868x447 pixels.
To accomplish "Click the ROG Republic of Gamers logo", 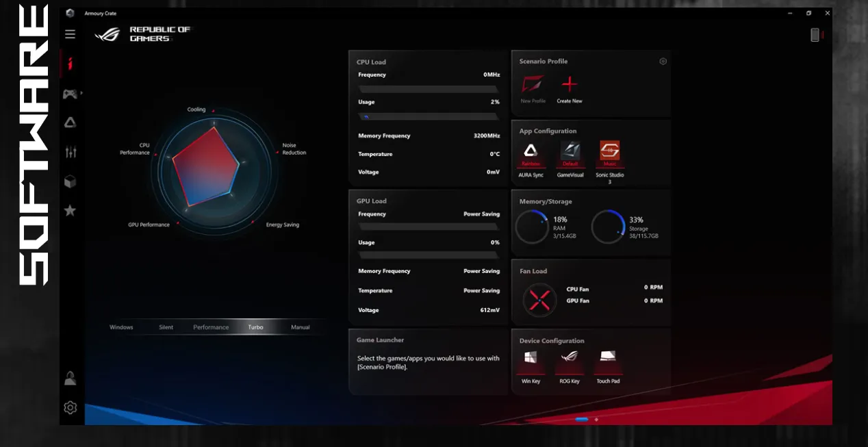I will pyautogui.click(x=142, y=34).
